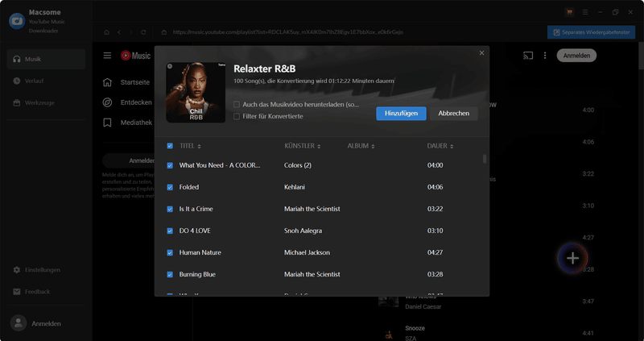644x341 pixels.
Task: Open the YouTube Music hamburger menu
Action: pos(107,56)
